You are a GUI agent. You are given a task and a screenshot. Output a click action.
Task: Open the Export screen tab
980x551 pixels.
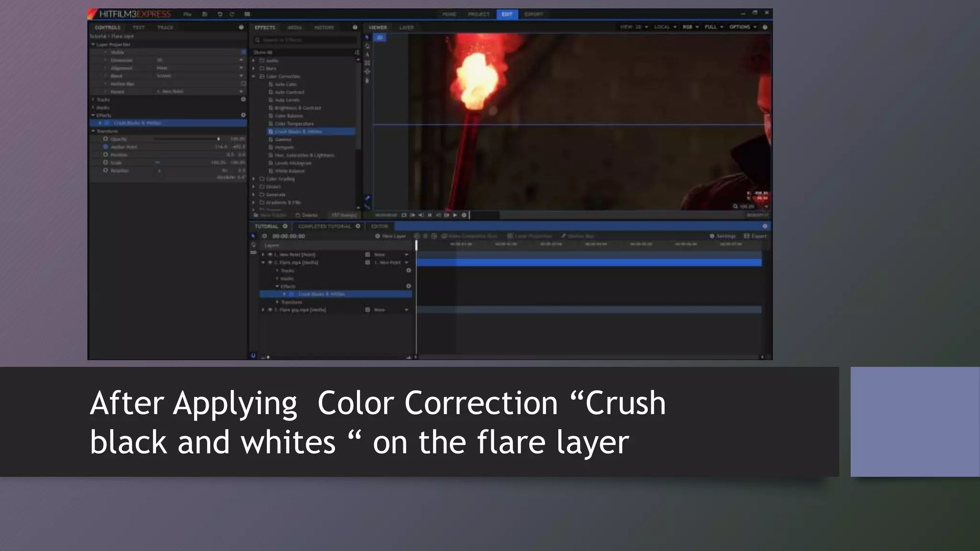click(x=534, y=14)
